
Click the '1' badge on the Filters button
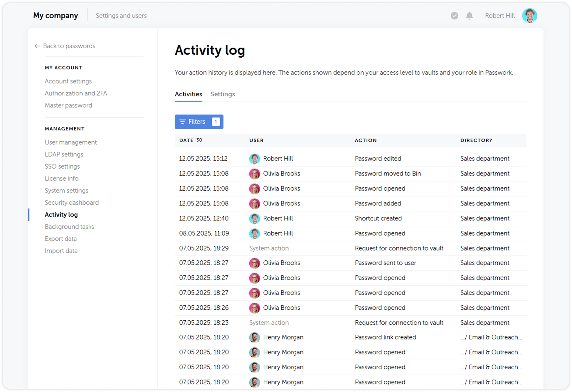coord(215,122)
